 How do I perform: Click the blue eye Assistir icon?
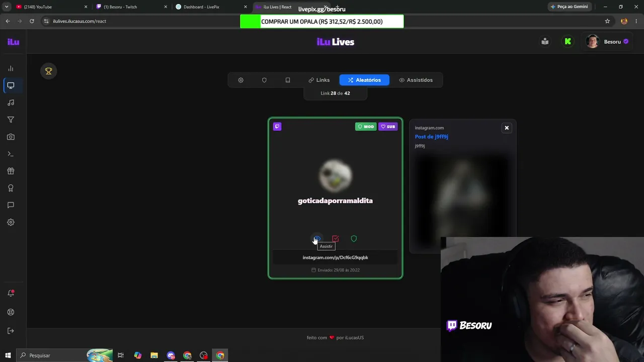(x=317, y=239)
